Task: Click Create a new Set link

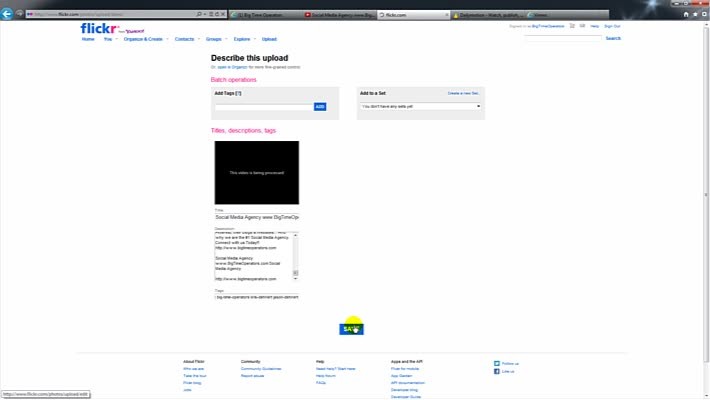Action: pyautogui.click(x=463, y=93)
